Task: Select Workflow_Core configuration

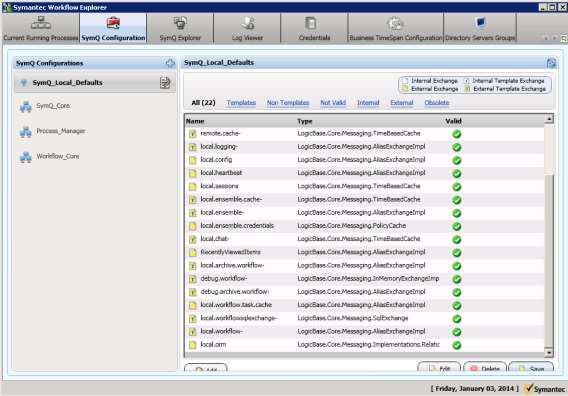Action: coord(58,157)
